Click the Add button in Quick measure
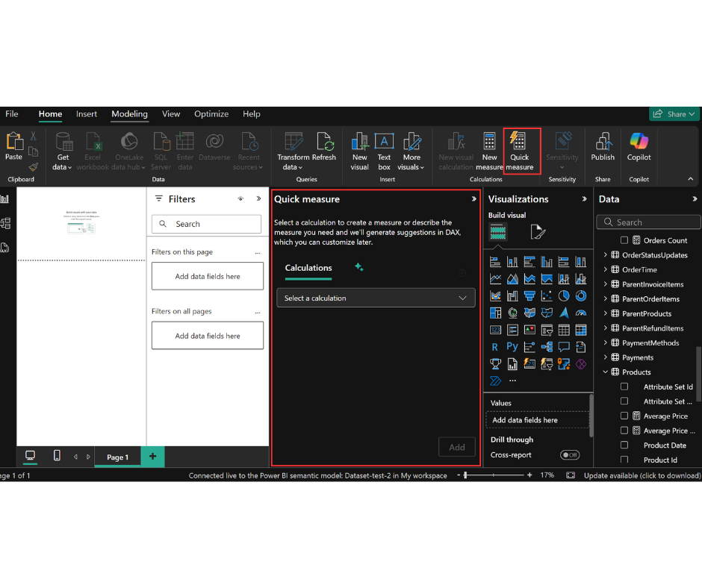Viewport: 702px width, 588px height. [456, 447]
